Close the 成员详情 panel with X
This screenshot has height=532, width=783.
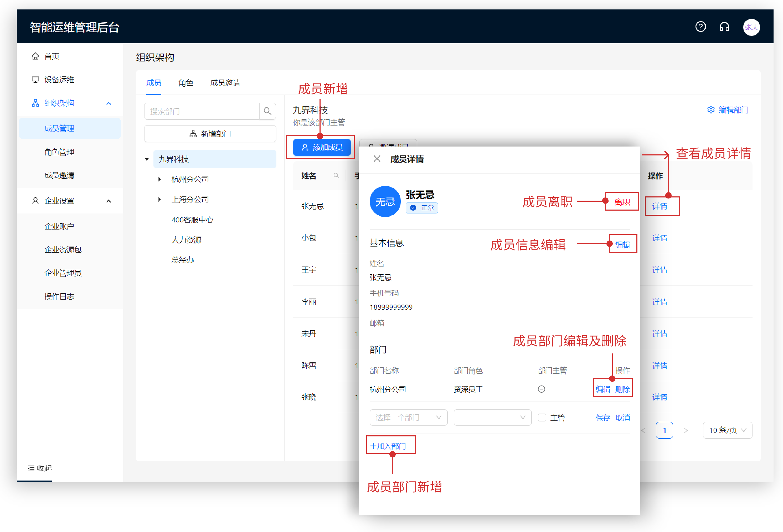pyautogui.click(x=377, y=159)
